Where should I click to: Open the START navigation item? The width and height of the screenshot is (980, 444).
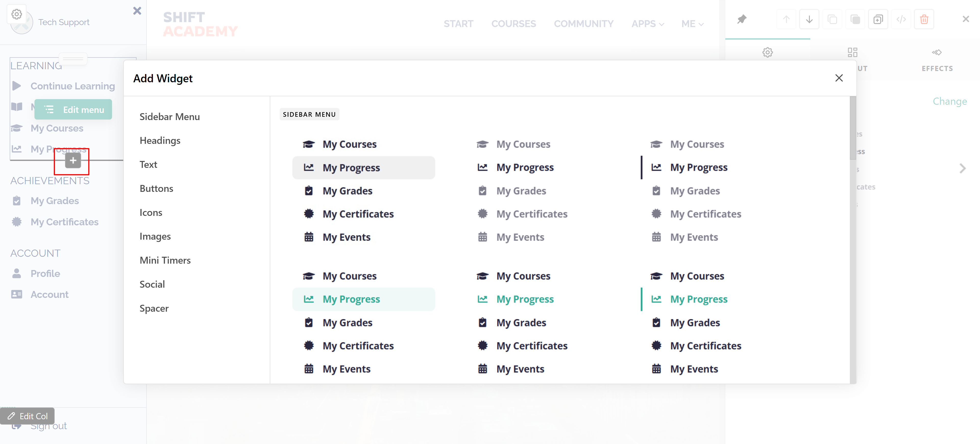[458, 24]
